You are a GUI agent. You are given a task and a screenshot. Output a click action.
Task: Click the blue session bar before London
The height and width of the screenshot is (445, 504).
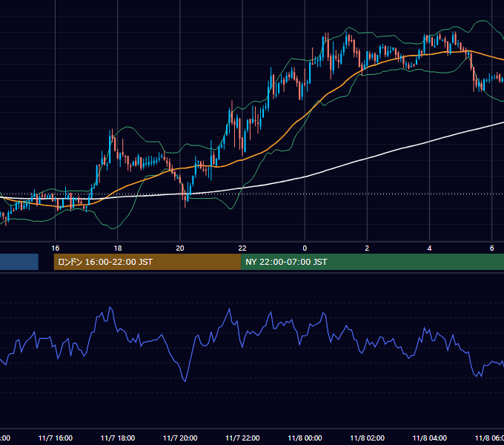tap(19, 262)
